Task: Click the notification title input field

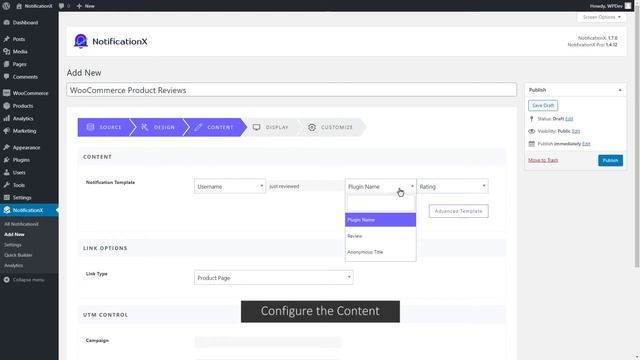Action: [291, 90]
